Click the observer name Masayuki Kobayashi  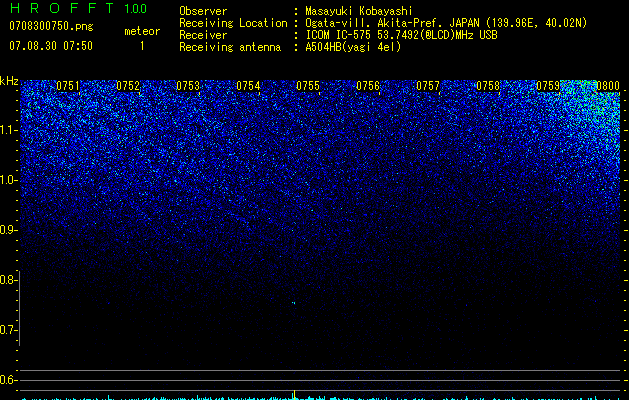point(359,11)
